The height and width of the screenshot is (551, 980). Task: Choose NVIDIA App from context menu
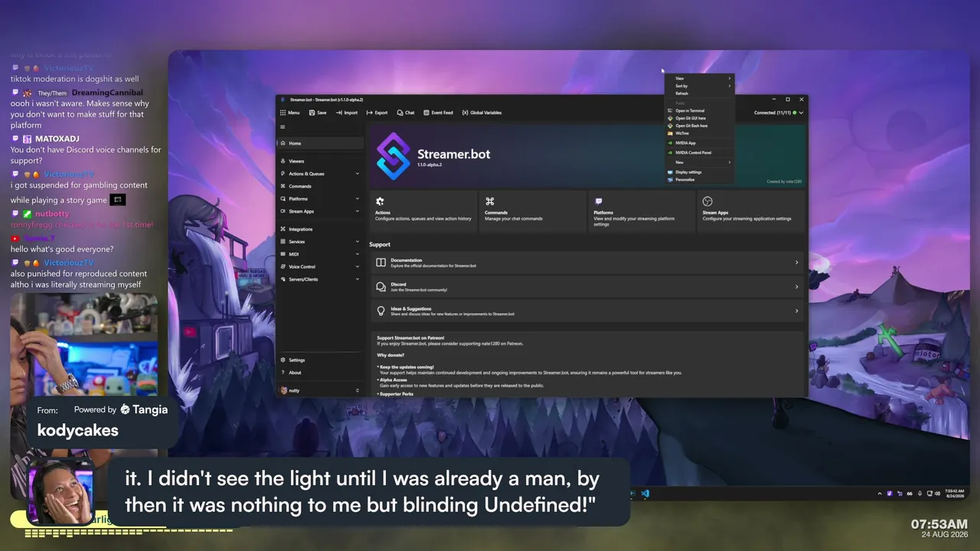[699, 143]
